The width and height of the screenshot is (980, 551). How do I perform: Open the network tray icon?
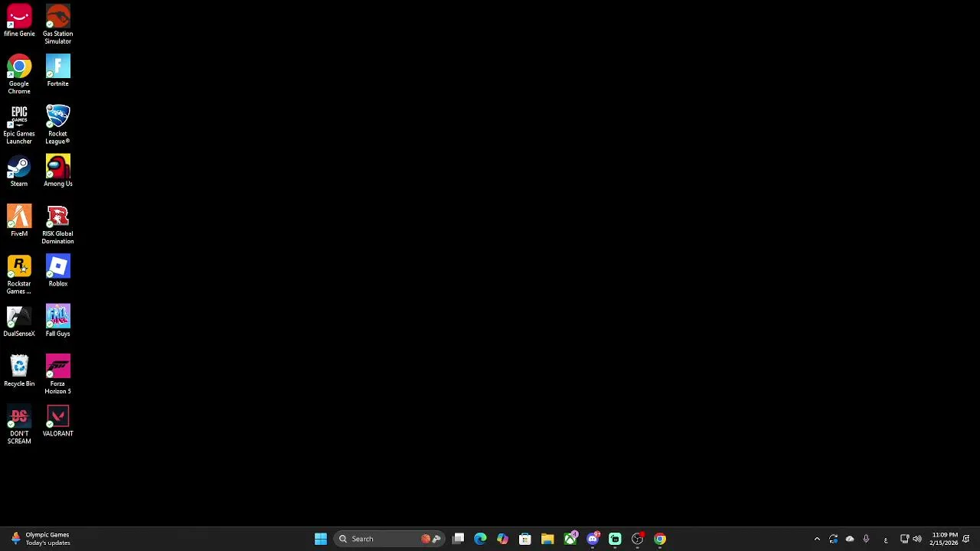(x=904, y=539)
